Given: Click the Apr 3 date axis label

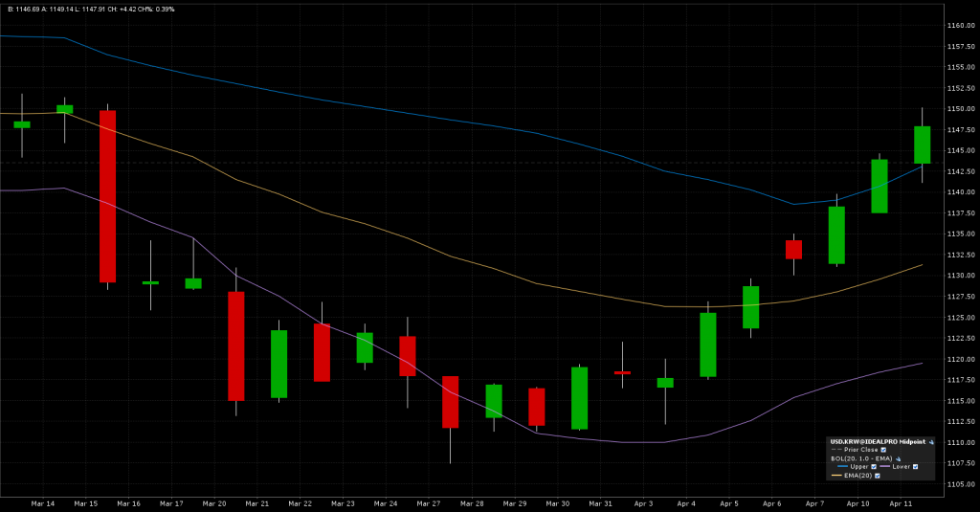Looking at the screenshot, I should [644, 504].
